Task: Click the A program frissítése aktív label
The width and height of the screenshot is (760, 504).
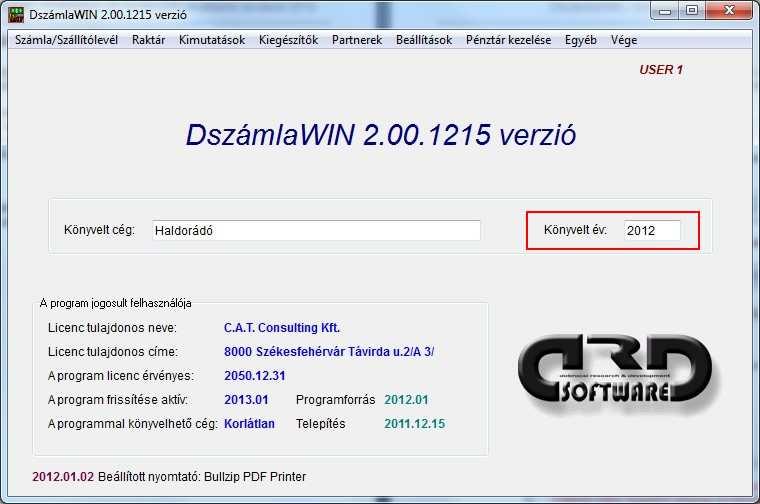Action: [118, 400]
